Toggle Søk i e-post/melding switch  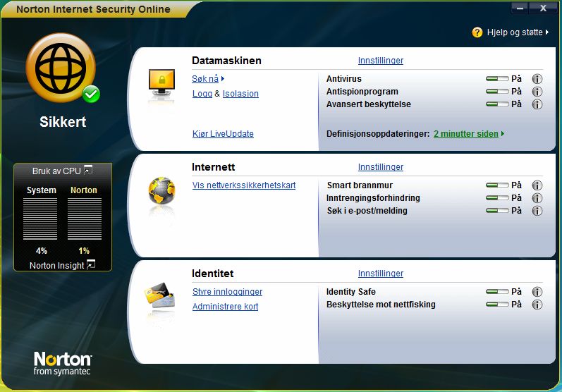click(x=497, y=211)
